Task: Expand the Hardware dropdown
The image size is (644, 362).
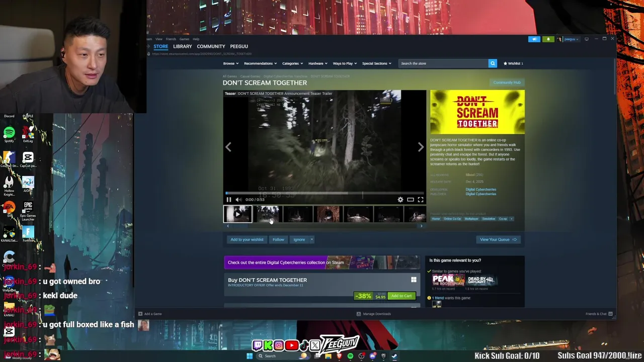Action: (318, 63)
